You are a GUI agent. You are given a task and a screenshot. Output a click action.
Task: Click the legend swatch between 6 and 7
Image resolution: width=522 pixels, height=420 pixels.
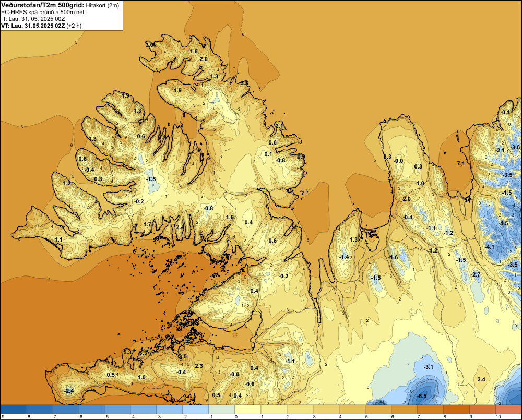coord(404,409)
